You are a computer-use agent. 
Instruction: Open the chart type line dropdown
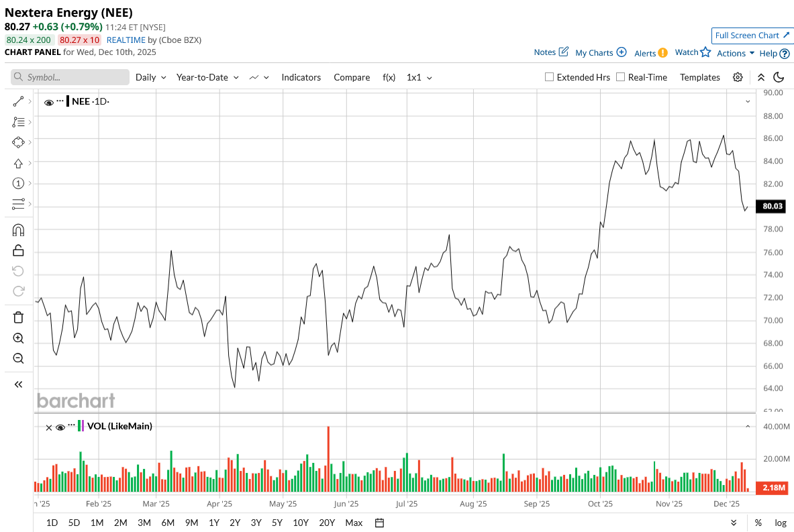point(259,77)
